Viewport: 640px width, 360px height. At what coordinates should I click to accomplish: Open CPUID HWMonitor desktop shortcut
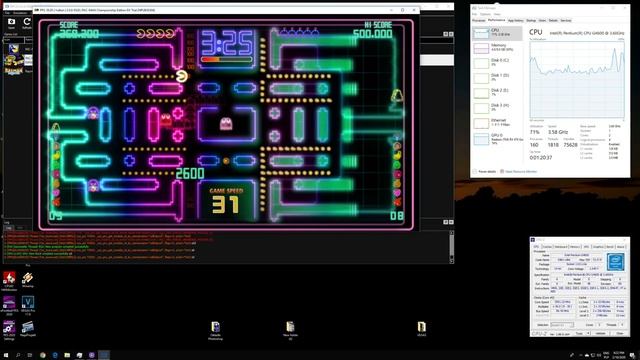click(x=9, y=280)
